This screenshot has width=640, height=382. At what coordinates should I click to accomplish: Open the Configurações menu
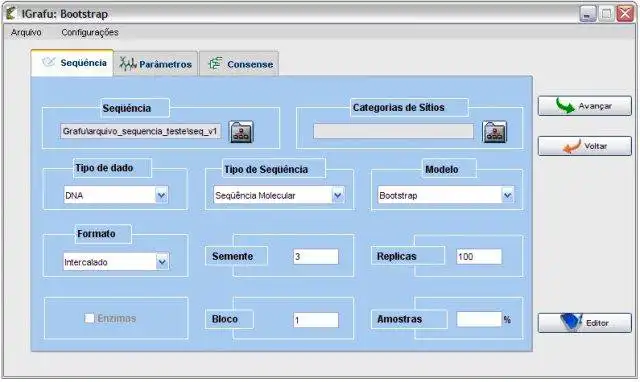point(90,32)
